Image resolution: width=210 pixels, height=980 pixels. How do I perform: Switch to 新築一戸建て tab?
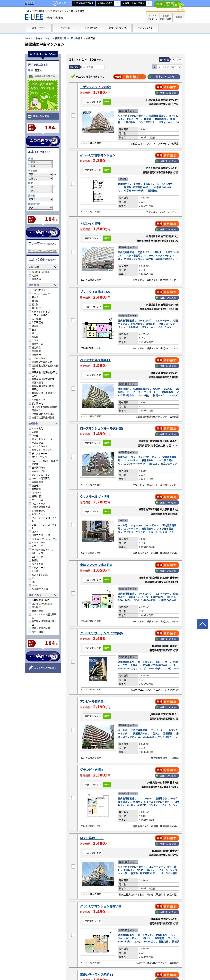click(38, 28)
